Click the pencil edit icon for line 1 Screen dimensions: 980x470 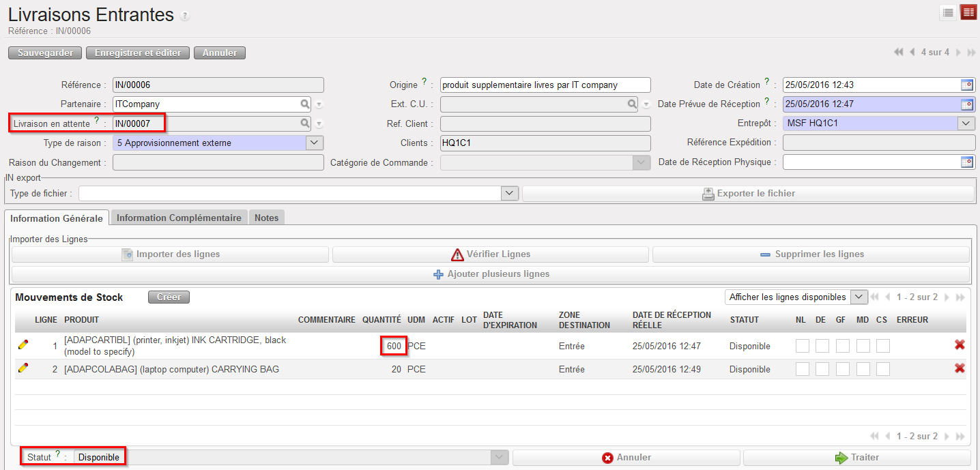coord(23,345)
